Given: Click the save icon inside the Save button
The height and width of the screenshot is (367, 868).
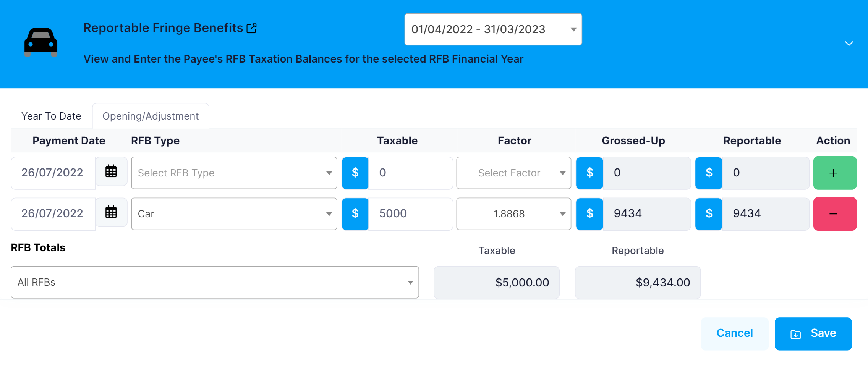Looking at the screenshot, I should coord(796,333).
